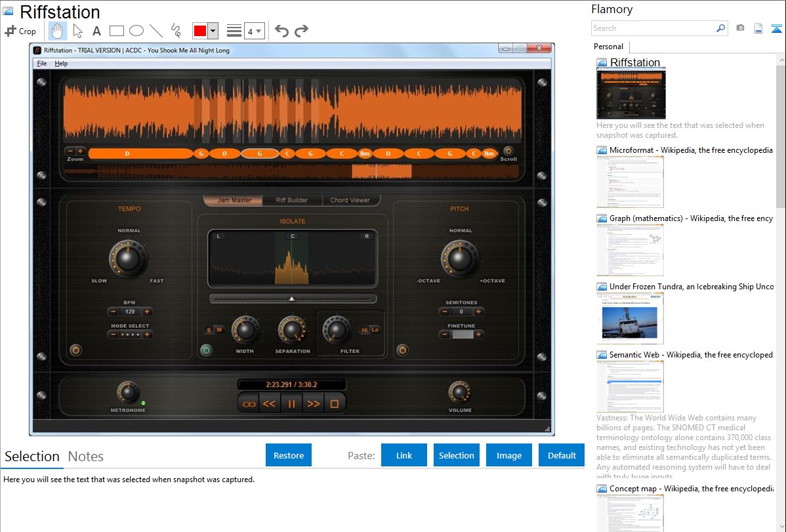This screenshot has width=786, height=532.
Task: Toggle the Isolate section power button
Action: [206, 350]
